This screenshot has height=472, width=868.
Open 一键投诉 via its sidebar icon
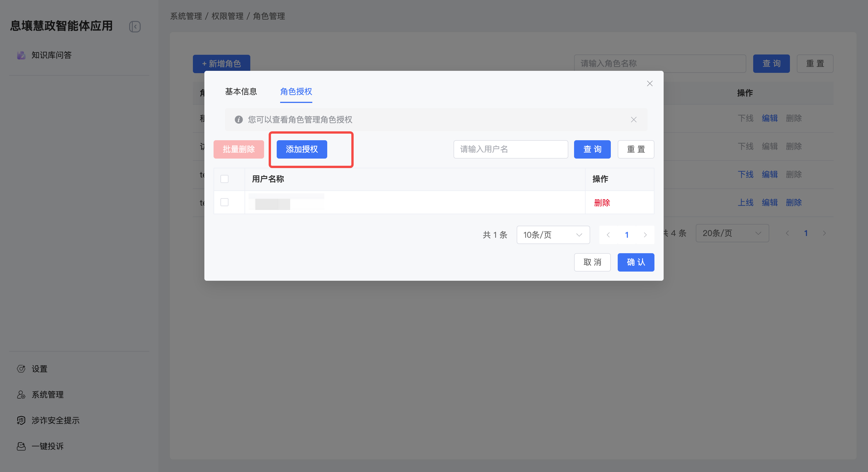tap(21, 446)
